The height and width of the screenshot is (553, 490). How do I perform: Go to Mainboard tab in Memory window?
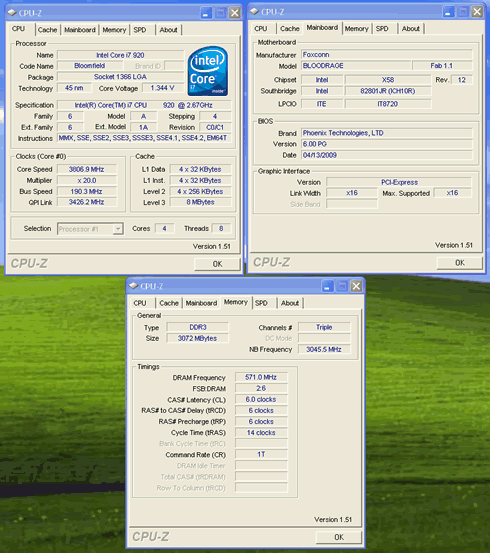(201, 303)
